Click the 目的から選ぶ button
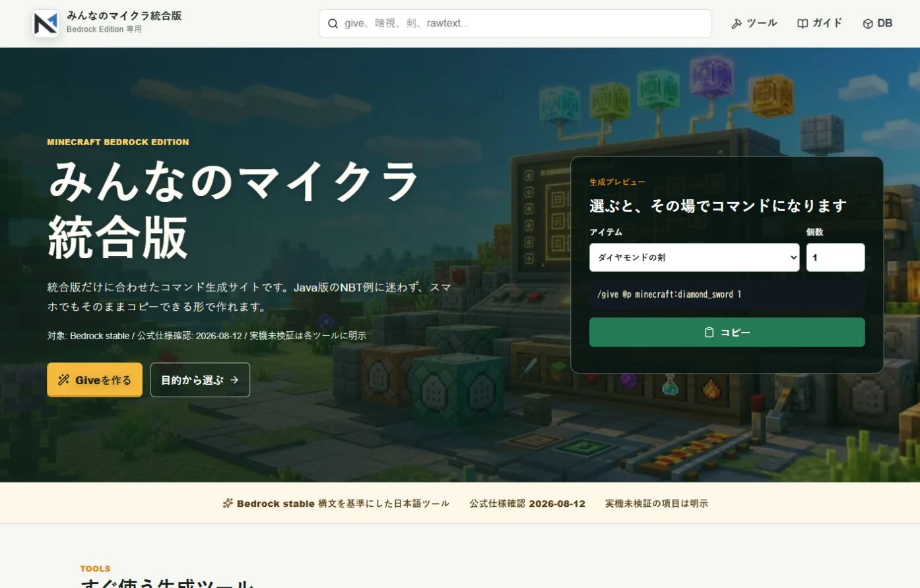Screen dimensions: 920x588 point(200,379)
